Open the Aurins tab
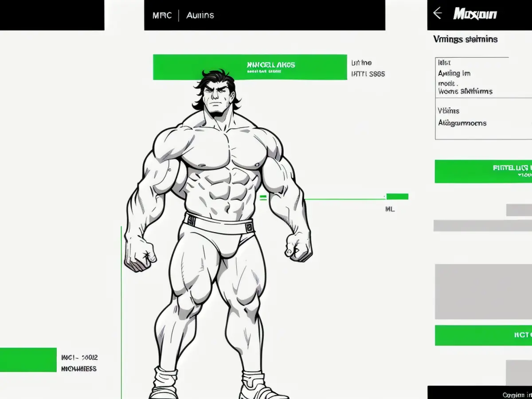Viewport: 532px width, 399px height. pos(200,16)
